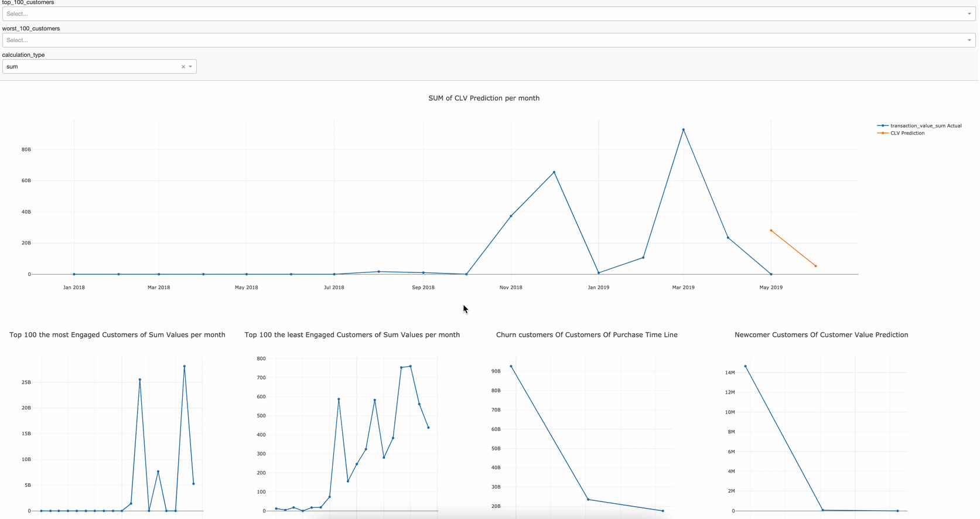This screenshot has height=519, width=980.
Task: Click the main chart point between Mar and May 2019
Action: click(x=728, y=238)
